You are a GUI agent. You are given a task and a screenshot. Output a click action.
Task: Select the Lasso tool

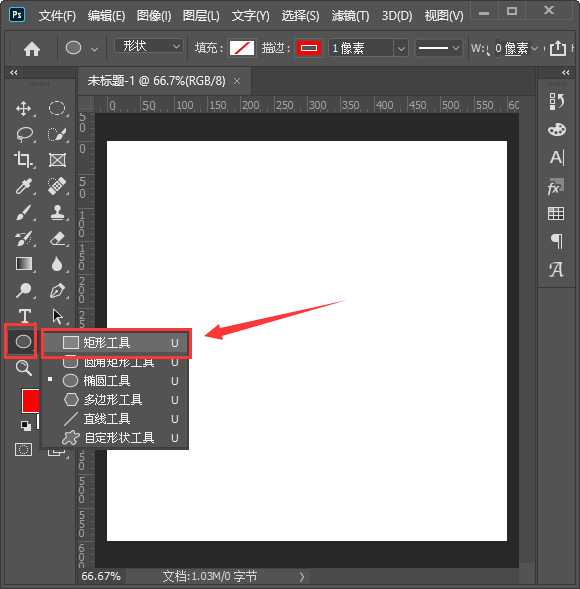[25, 134]
